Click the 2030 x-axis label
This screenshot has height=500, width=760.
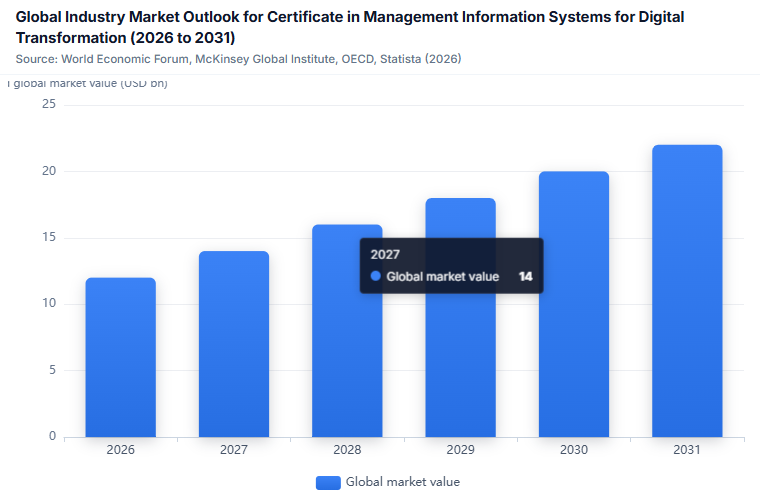574,450
